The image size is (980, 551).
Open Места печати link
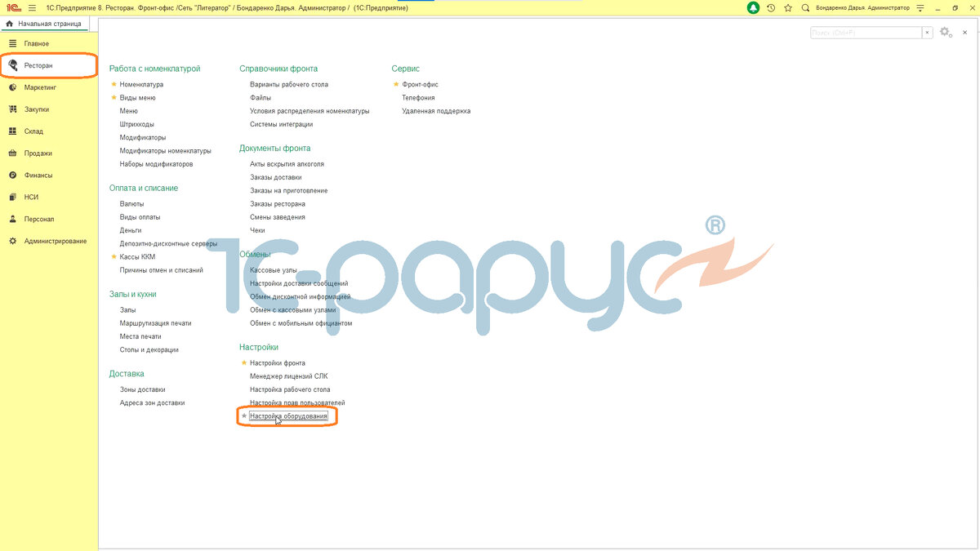coord(140,336)
